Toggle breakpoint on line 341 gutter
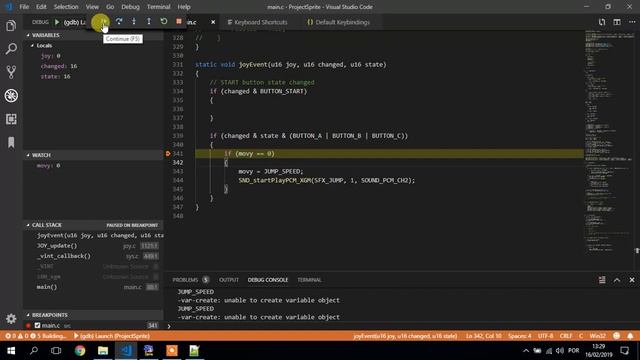Viewport: 640px width, 360px height. pos(168,154)
